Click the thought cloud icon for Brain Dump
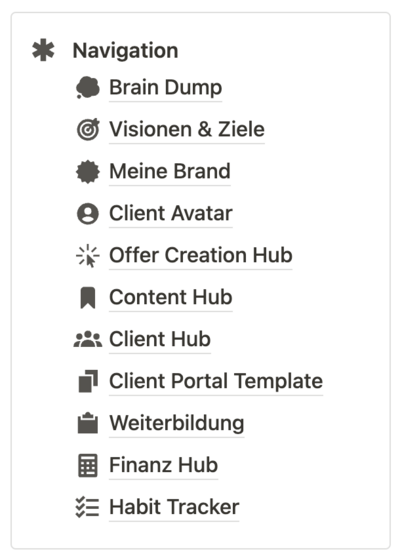 (x=88, y=87)
